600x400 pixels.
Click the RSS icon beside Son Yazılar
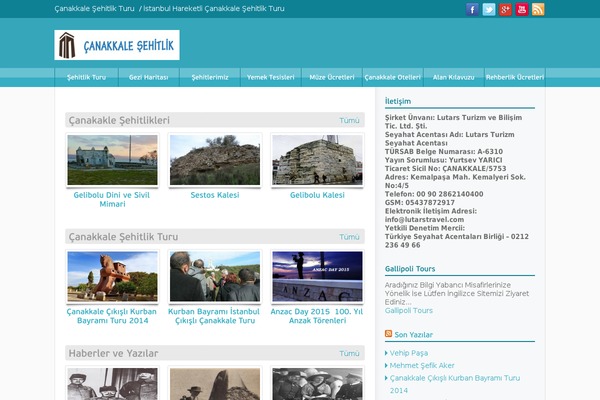pos(388,334)
